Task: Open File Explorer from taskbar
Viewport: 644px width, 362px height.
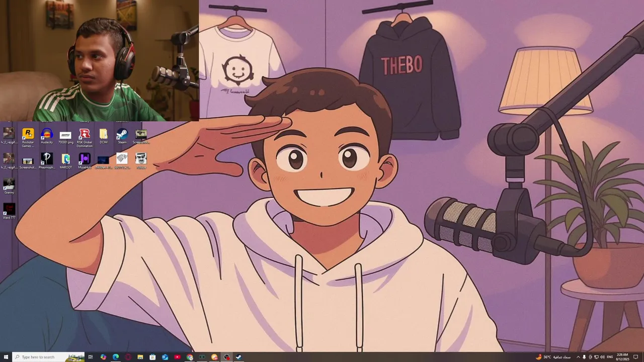Action: pyautogui.click(x=140, y=357)
